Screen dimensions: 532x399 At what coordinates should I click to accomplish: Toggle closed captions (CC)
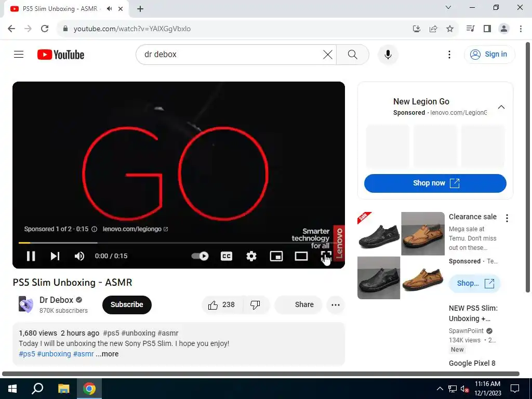pyautogui.click(x=227, y=256)
